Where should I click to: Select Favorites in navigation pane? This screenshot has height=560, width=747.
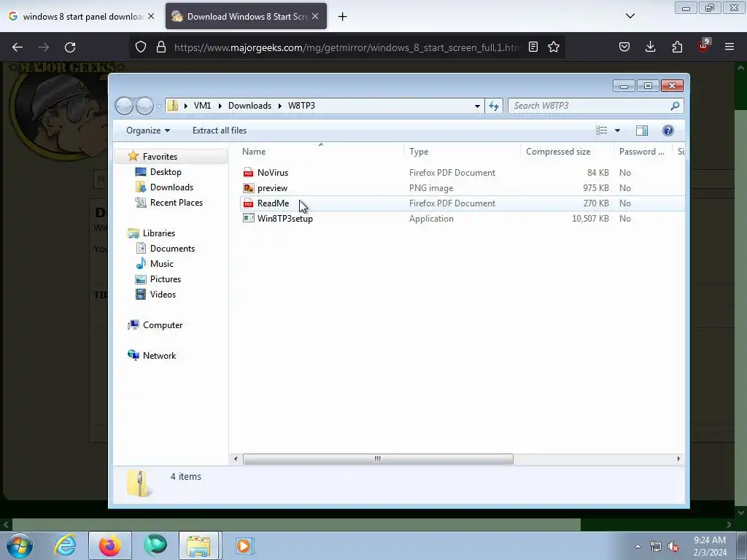point(160,157)
